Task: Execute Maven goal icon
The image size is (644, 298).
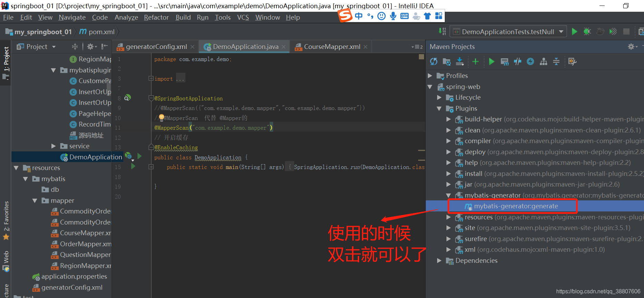Action: tap(504, 61)
